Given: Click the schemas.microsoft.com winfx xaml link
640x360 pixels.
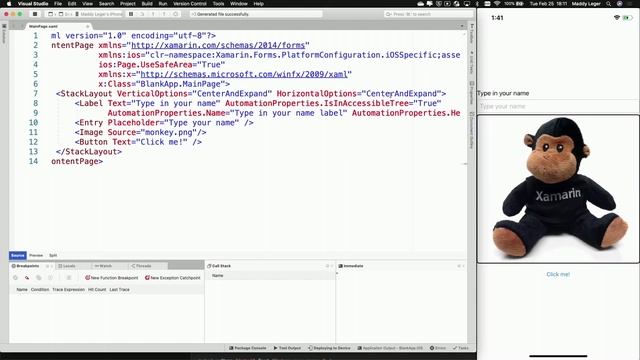Looking at the screenshot, I should coord(244,74).
